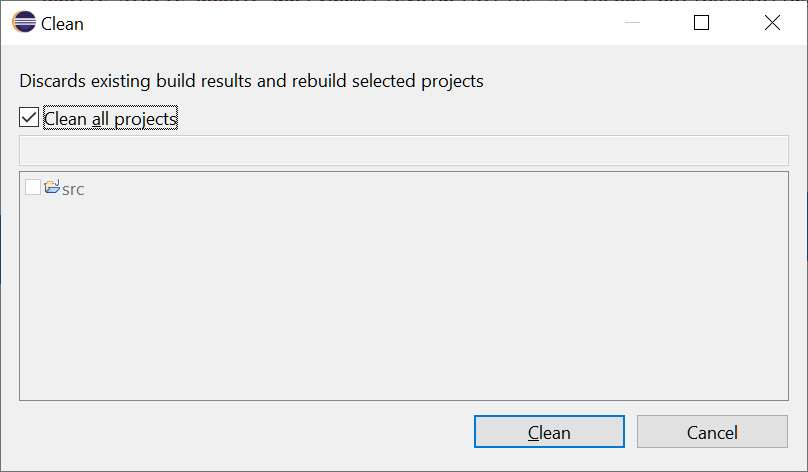Maximize the Clean dialog window
Viewport: 808px width, 472px height.
[701, 23]
